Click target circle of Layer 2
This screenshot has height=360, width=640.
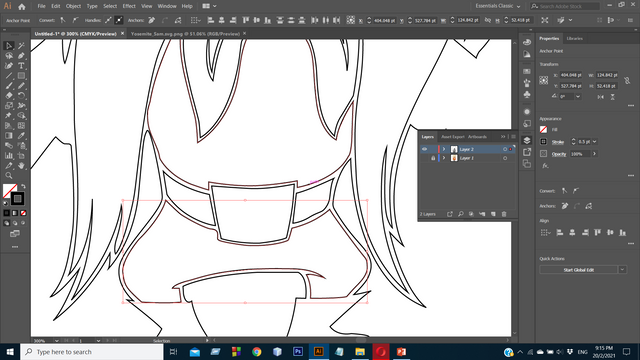pos(505,149)
